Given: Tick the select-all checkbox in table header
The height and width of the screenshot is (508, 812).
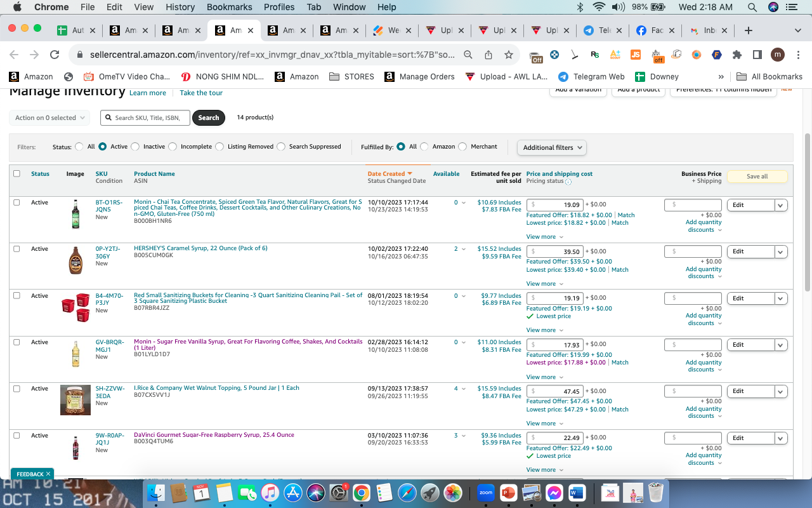Looking at the screenshot, I should tap(16, 173).
